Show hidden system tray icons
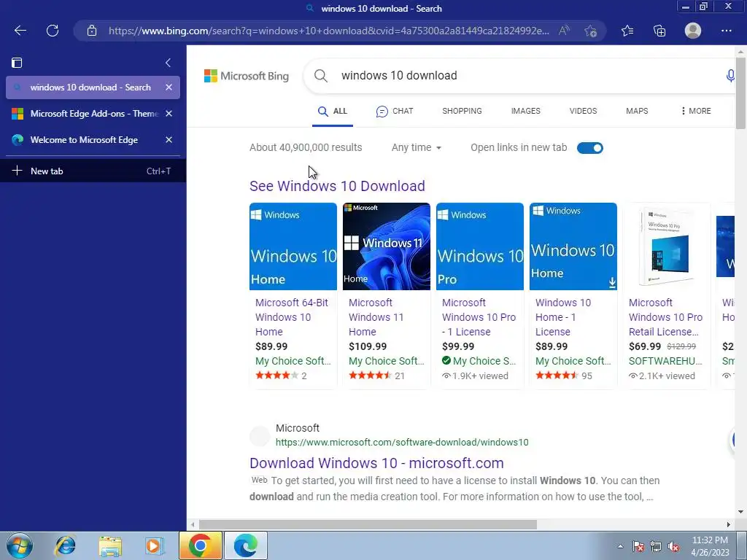747x560 pixels. tap(620, 546)
